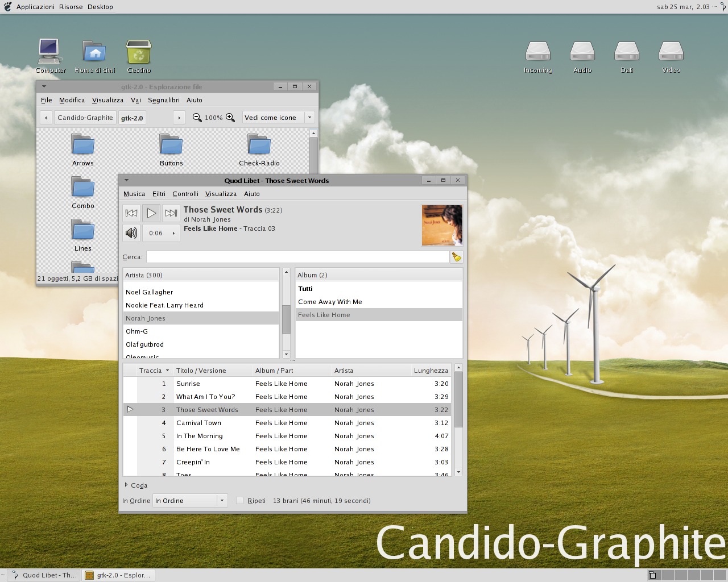Open Vai menu in the file browser
The image size is (728, 582).
tap(136, 100)
